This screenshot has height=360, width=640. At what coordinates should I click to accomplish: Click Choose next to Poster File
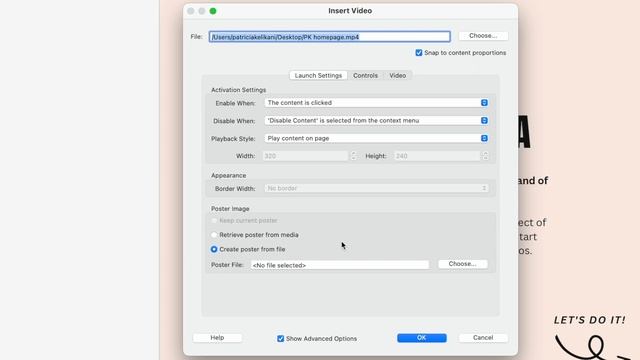(462, 264)
